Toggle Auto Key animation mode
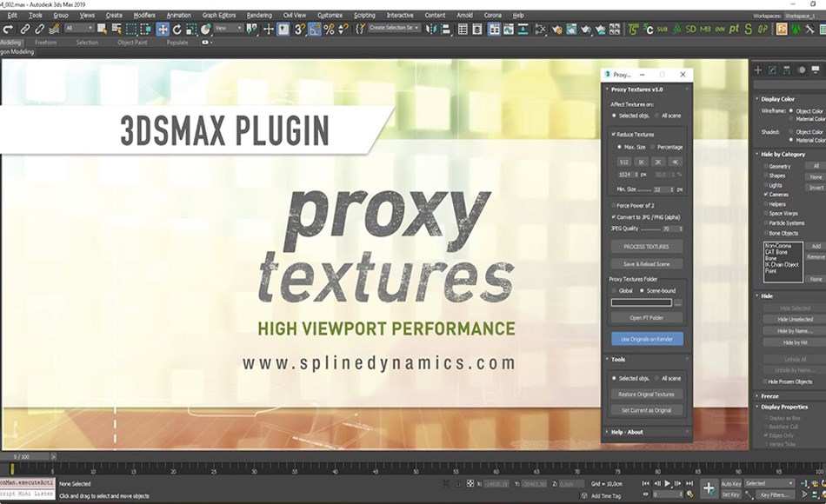This screenshot has width=826, height=504. (x=729, y=483)
